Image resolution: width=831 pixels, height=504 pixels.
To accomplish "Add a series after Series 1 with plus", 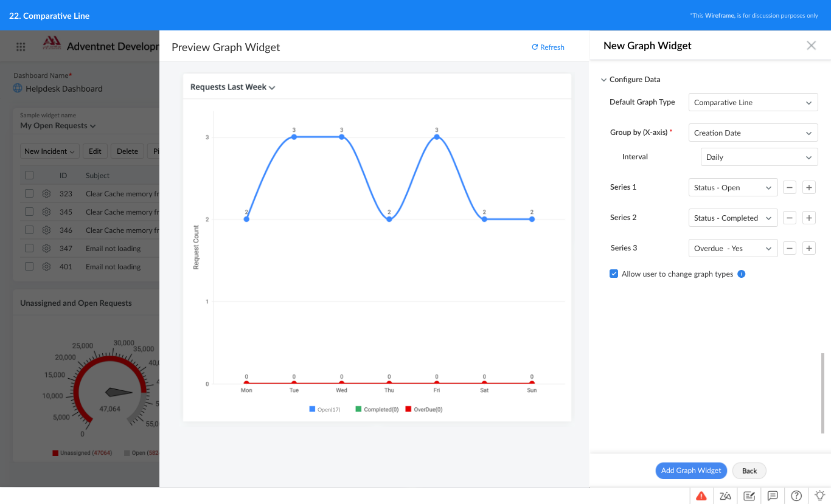I will click(809, 187).
